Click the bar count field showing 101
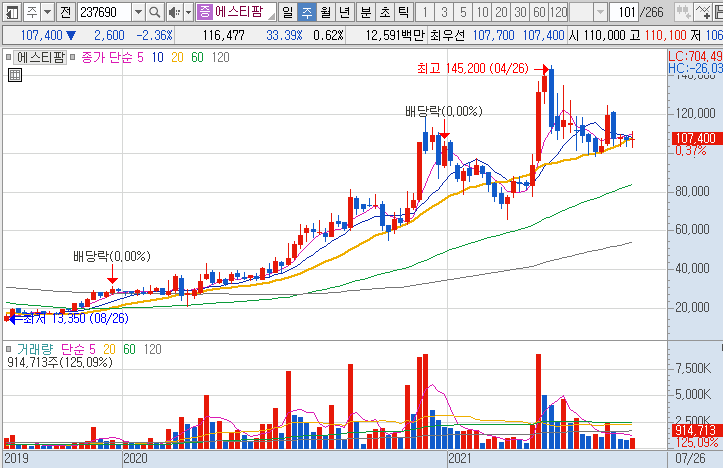The height and width of the screenshot is (468, 723). pos(624,12)
